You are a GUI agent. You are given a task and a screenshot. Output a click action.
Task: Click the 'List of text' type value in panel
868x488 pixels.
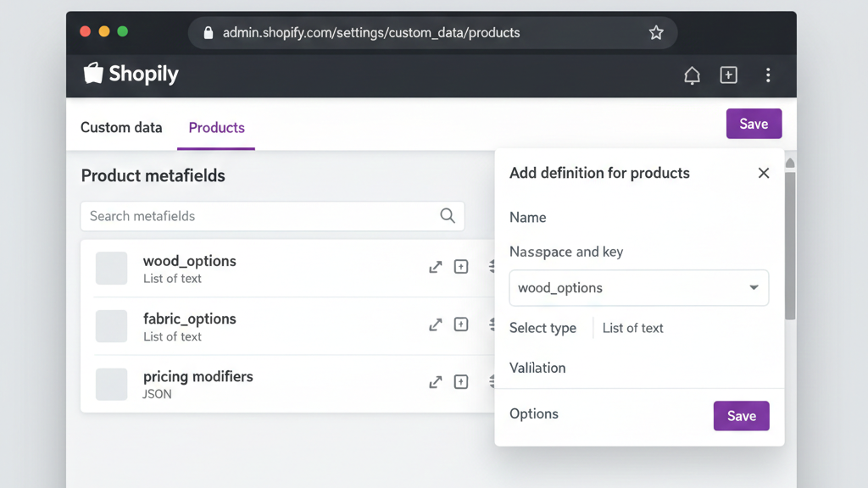pos(632,328)
